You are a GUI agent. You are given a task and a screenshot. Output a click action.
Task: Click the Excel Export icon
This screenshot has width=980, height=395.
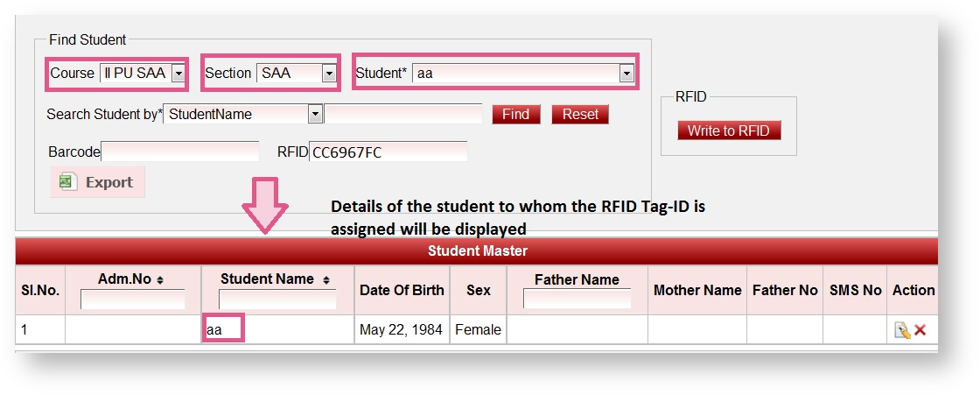coord(66,182)
